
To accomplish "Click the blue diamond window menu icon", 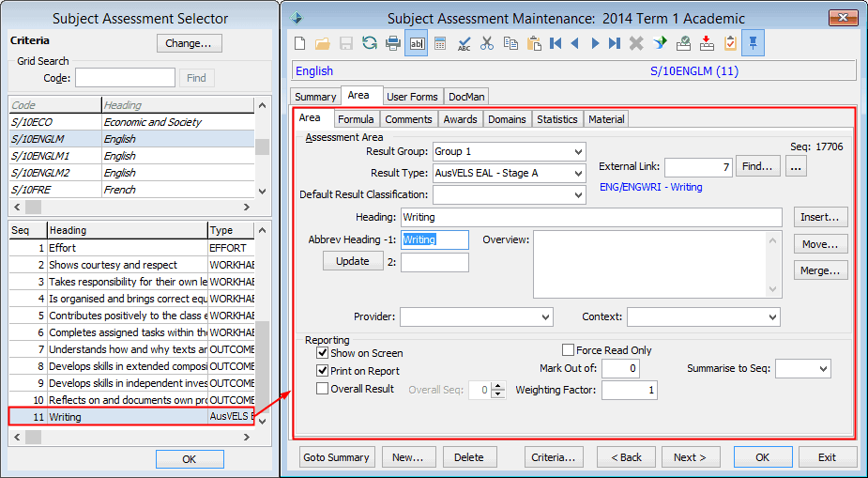I will 297,18.
